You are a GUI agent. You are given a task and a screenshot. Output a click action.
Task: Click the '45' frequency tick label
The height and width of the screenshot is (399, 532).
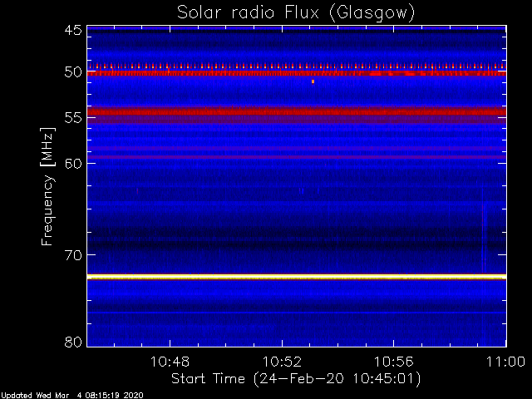pyautogui.click(x=73, y=30)
